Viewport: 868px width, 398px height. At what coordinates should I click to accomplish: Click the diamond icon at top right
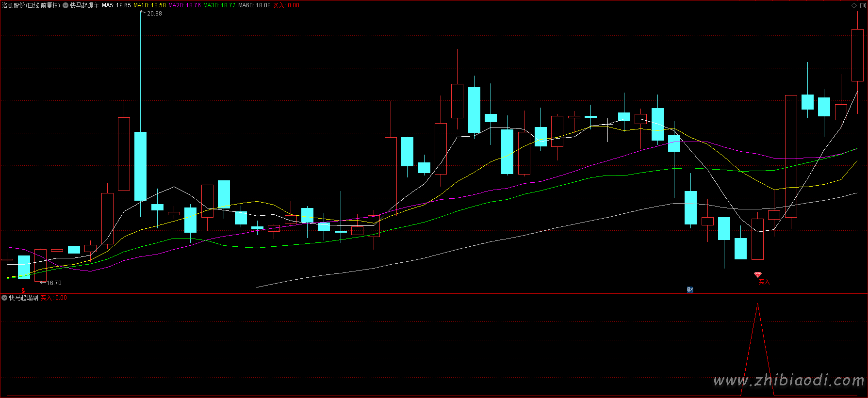click(x=854, y=5)
